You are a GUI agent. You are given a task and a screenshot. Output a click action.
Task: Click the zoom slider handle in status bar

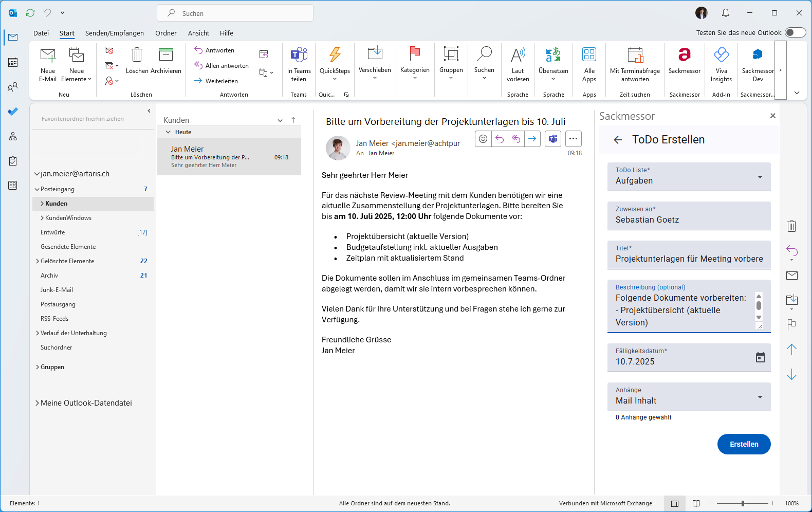tap(743, 504)
